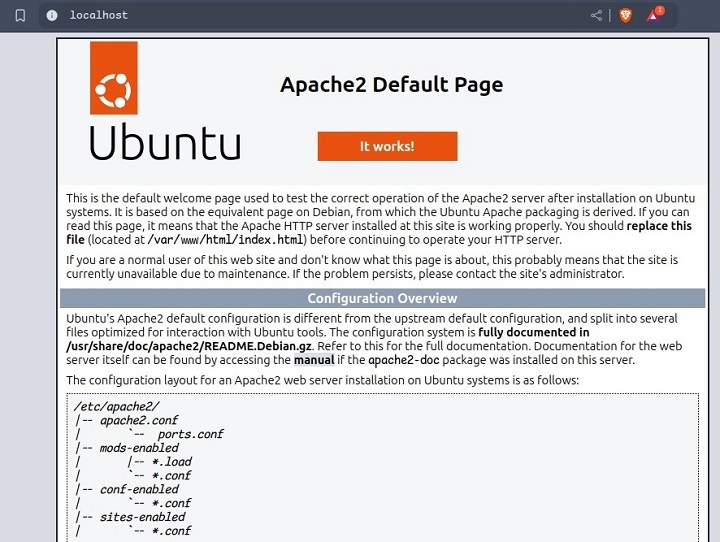
Task: Focus the localhost address bar
Action: point(300,15)
